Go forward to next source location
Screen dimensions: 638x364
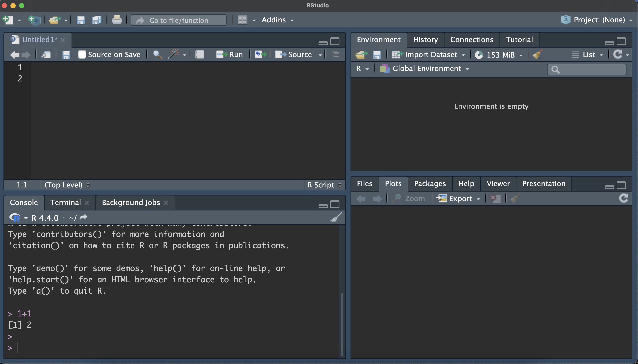tap(26, 55)
